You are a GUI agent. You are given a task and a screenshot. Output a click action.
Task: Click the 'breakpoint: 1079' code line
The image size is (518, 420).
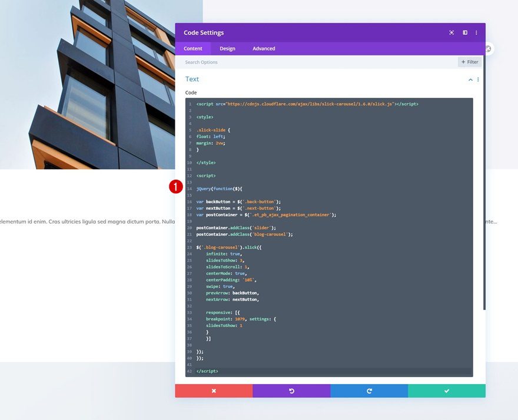(x=241, y=319)
